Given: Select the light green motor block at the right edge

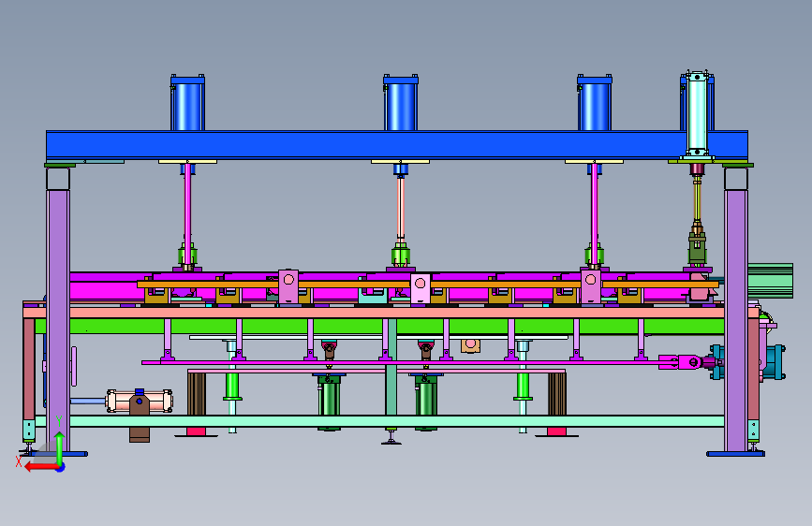Looking at the screenshot, I should (x=770, y=281).
